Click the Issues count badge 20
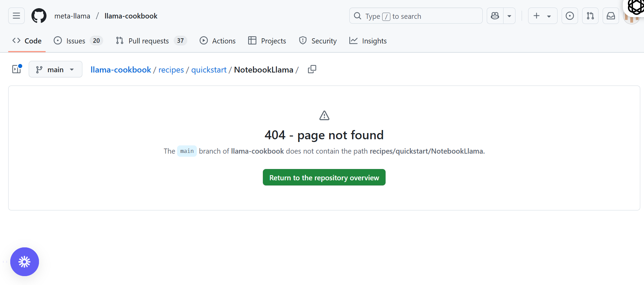 click(96, 41)
